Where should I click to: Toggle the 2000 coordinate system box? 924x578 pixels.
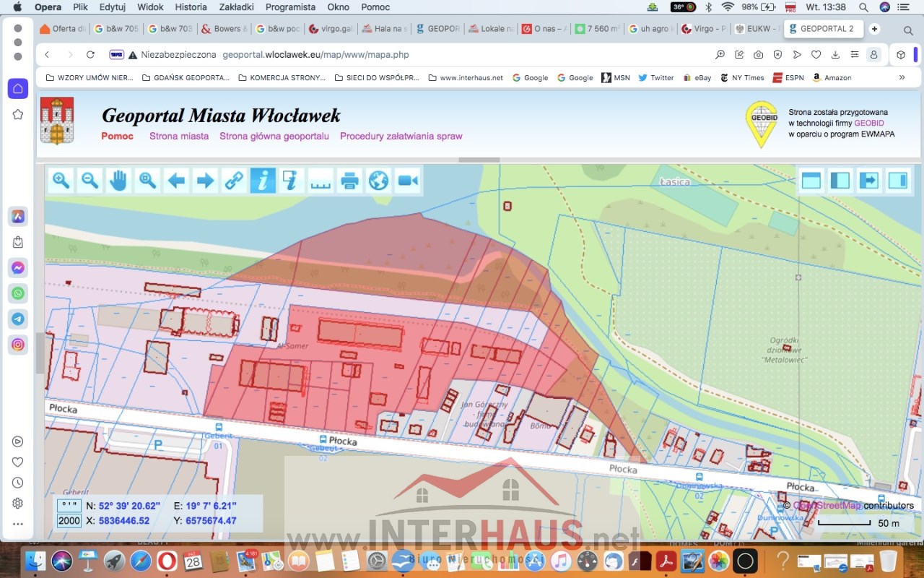pyautogui.click(x=69, y=521)
